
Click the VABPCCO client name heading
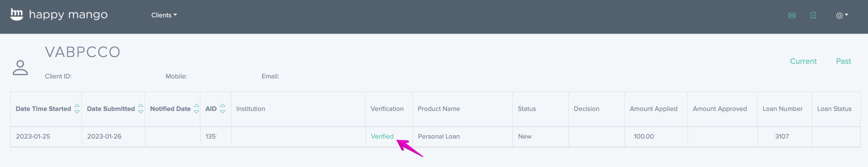[83, 52]
